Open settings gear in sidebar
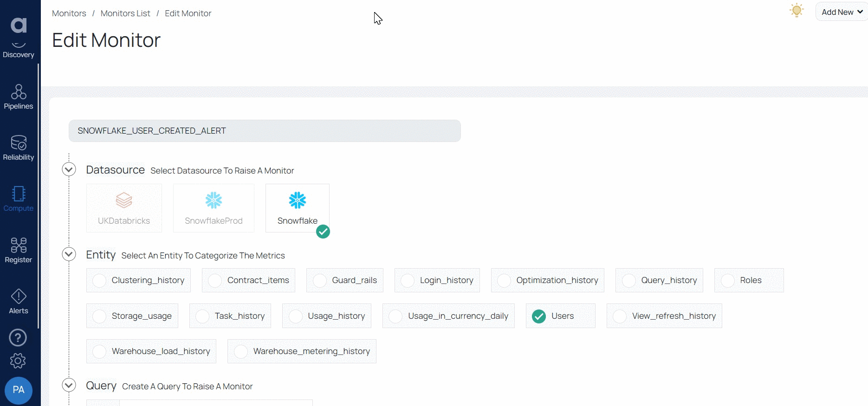Image resolution: width=868 pixels, height=406 pixels. pos(18,361)
